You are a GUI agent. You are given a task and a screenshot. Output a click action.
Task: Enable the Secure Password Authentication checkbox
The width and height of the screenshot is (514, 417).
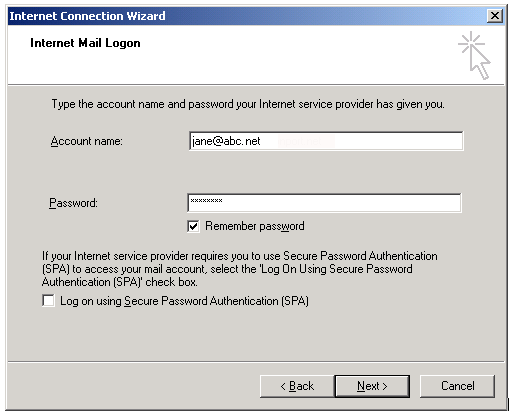tap(49, 300)
